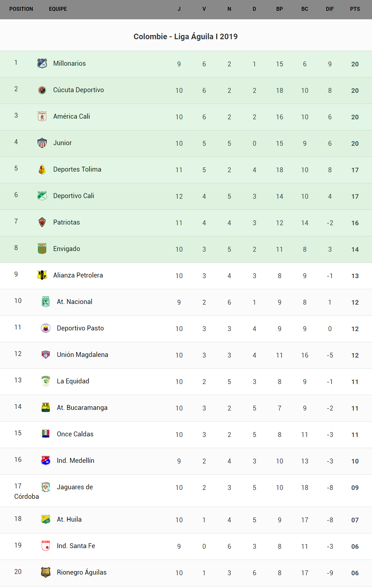Click the EQUIPE column header
This screenshot has height=588, width=372.
[x=58, y=9]
